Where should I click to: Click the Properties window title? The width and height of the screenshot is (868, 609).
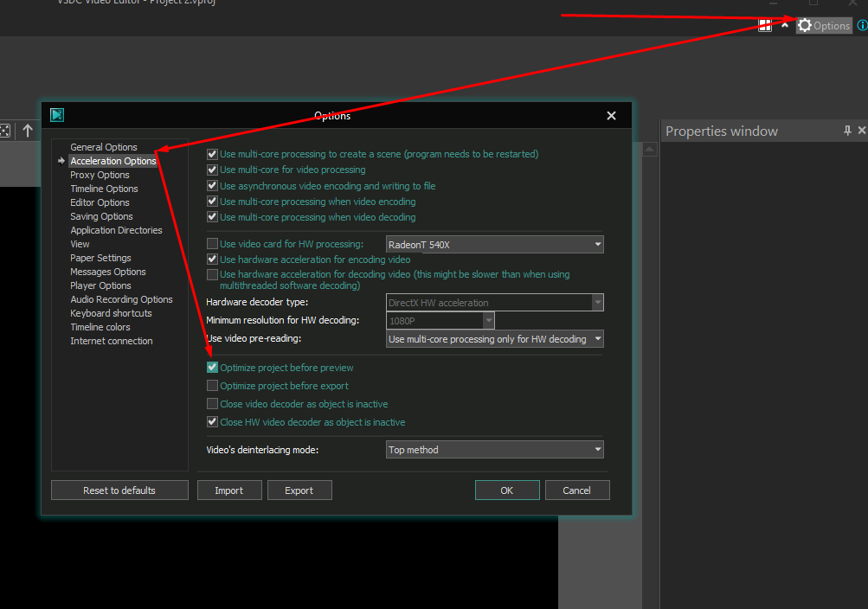(721, 131)
